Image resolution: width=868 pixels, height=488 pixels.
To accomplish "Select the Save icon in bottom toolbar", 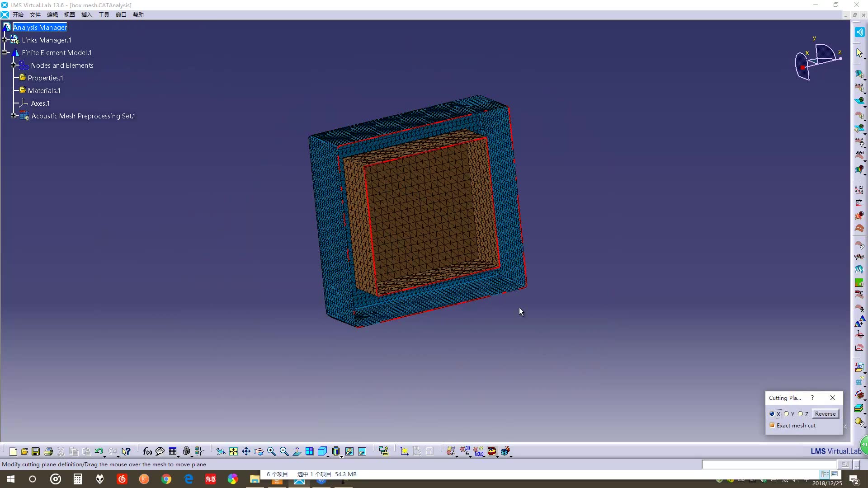I will [35, 451].
